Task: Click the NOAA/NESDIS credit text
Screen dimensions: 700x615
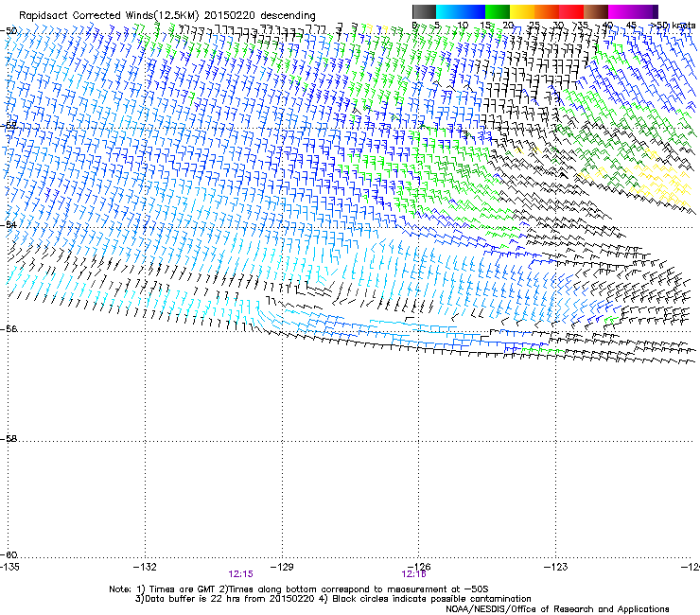Action: [x=557, y=609]
